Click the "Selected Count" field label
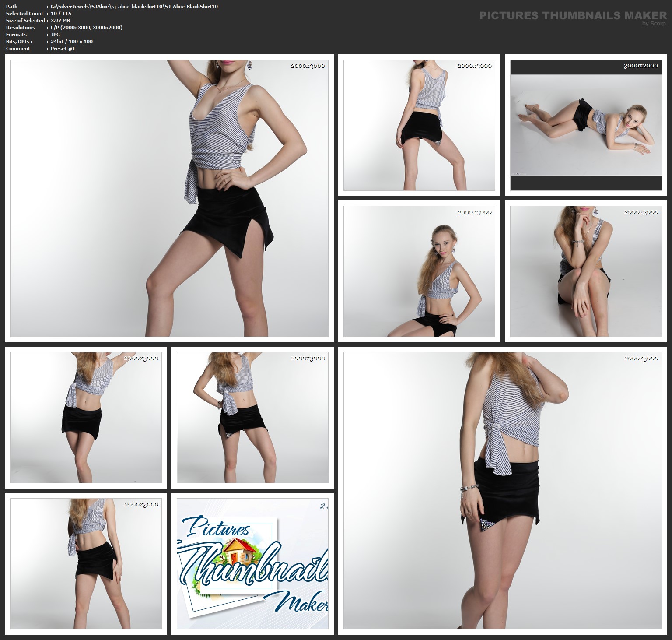This screenshot has height=640, width=672. [24, 14]
